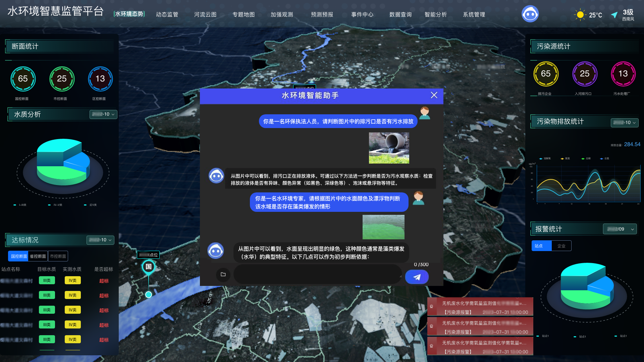Close the 水环境智能助手 dialog
This screenshot has width=644, height=362.
[x=434, y=95]
